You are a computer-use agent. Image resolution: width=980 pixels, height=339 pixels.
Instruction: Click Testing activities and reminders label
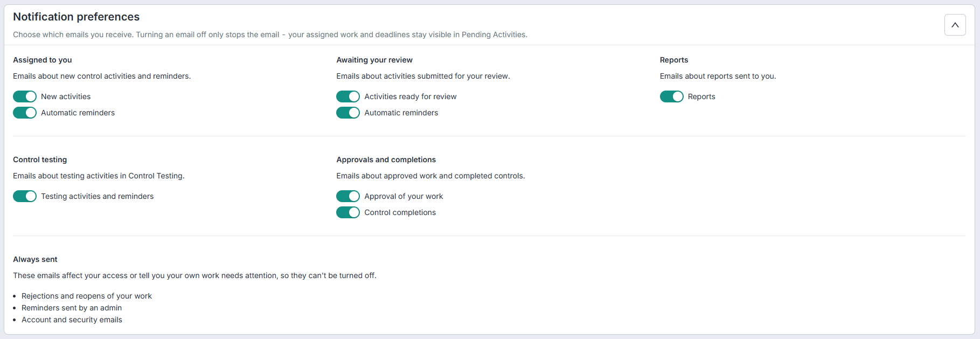tap(98, 196)
